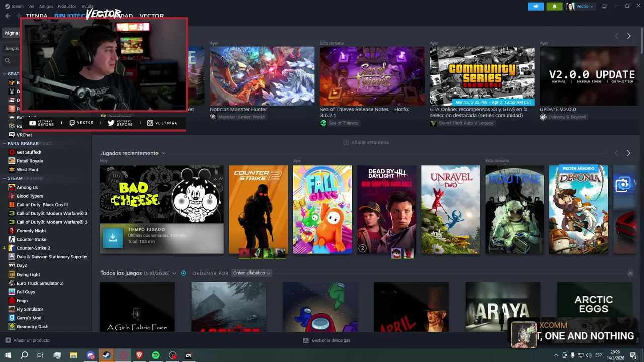Open notifications bell button
This screenshot has height=362, width=644.
(554, 6)
